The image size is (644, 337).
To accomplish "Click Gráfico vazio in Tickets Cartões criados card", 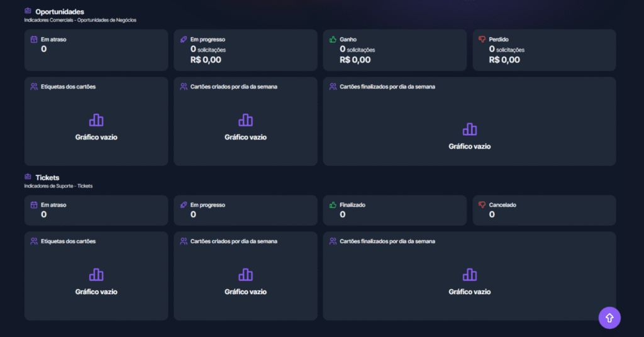I will coord(245,292).
